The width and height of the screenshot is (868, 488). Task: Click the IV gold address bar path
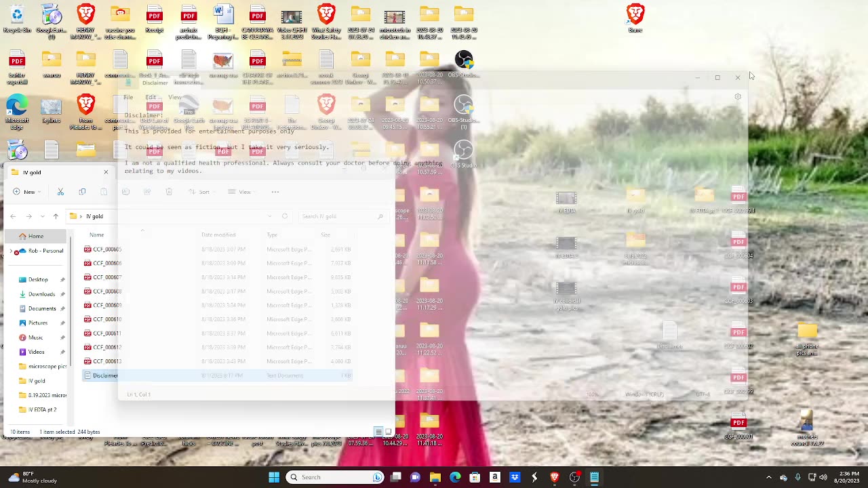pyautogui.click(x=94, y=217)
